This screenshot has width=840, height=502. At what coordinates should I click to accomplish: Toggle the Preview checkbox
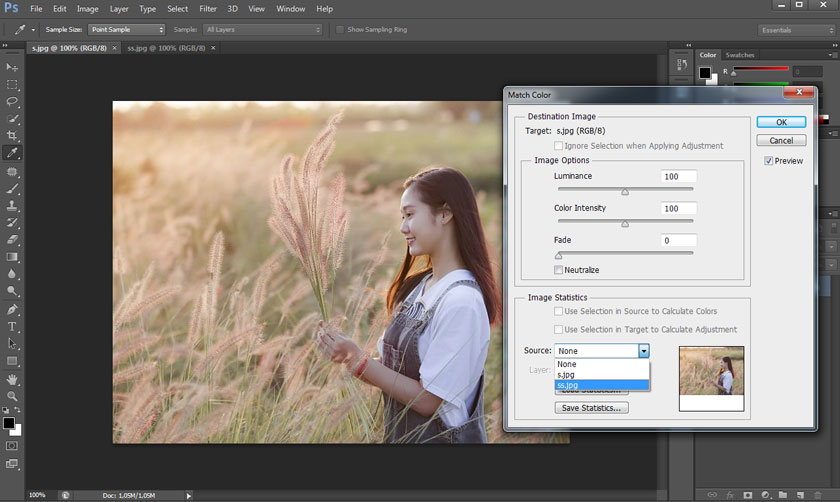[x=768, y=160]
